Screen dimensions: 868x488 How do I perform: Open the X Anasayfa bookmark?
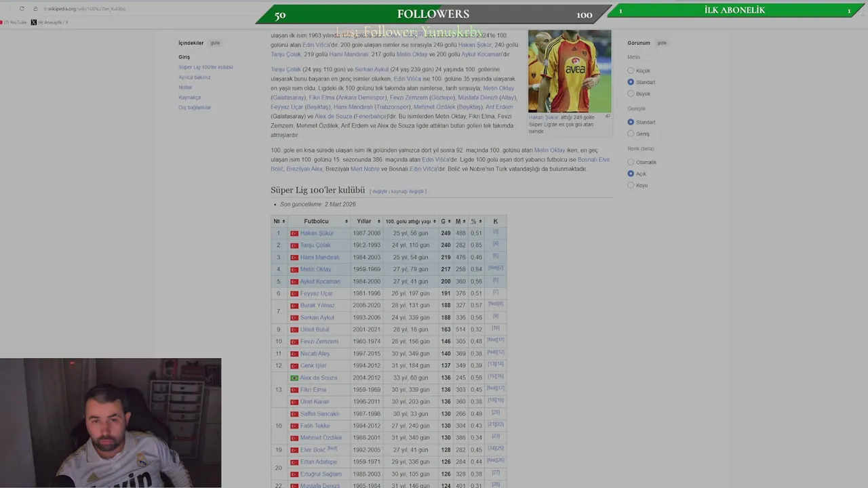pyautogui.click(x=50, y=22)
